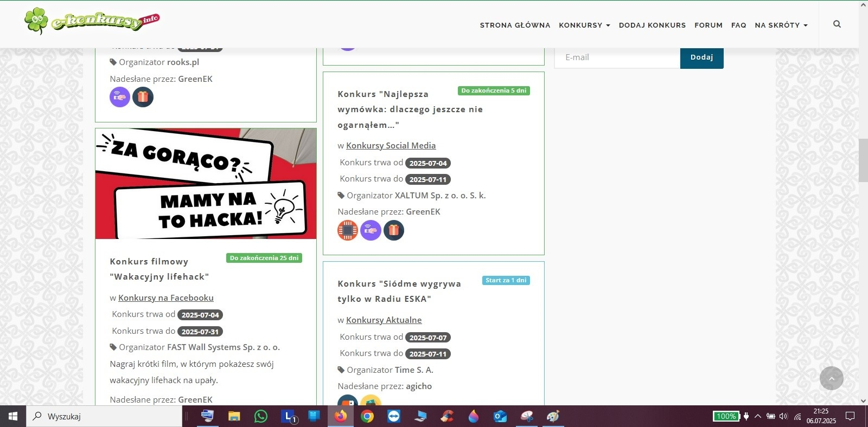Screen dimensions: 868x427
Task: Expand the KONKURSY dropdown menu
Action: tap(584, 25)
